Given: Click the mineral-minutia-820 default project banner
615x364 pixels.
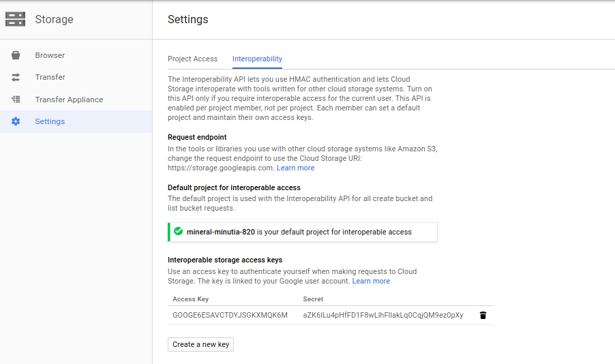Looking at the screenshot, I should 303,232.
